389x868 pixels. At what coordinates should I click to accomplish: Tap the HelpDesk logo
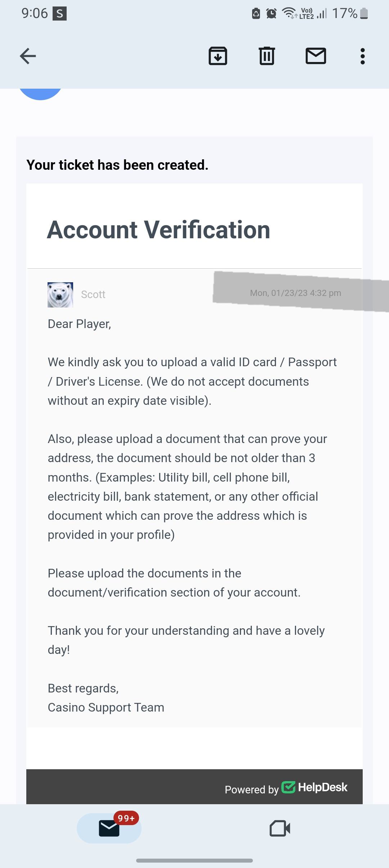(x=314, y=787)
